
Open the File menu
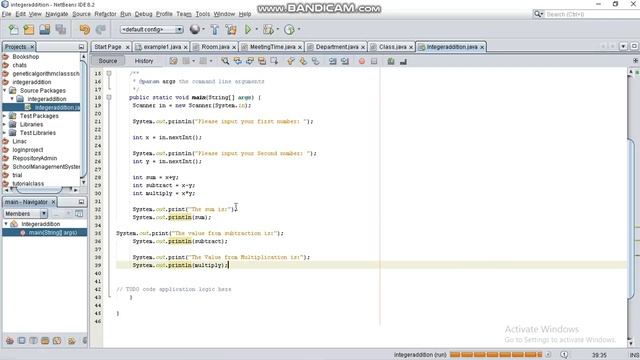point(7,14)
